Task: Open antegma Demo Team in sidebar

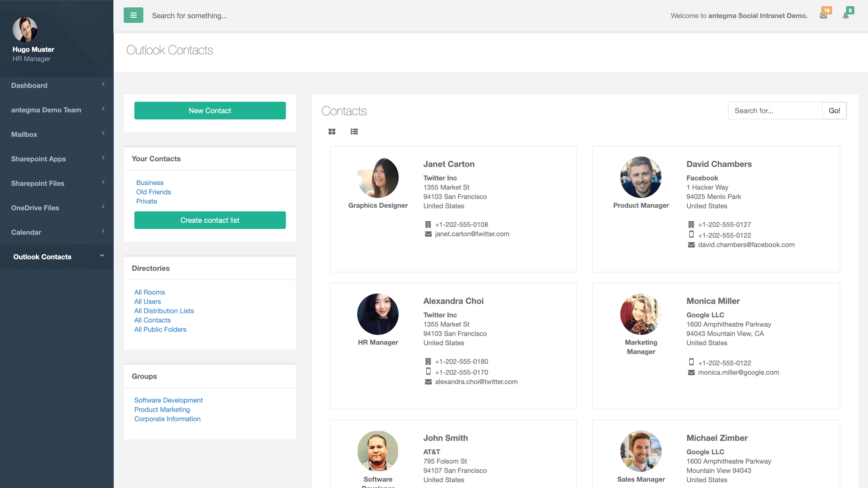Action: [x=46, y=110]
